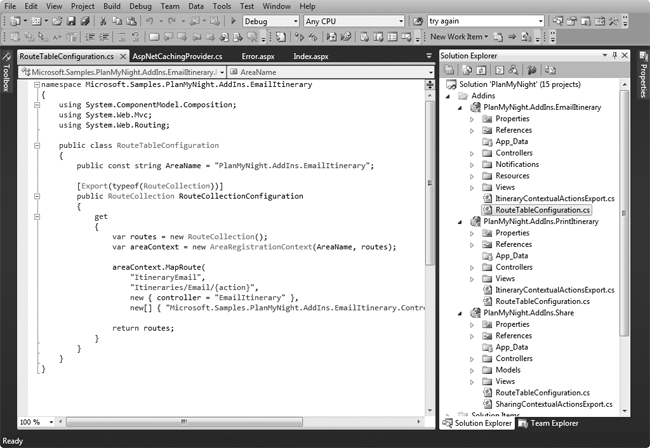This screenshot has width=650, height=448.
Task: Click the Show All Files icon in Solution Explorer
Action: pyautogui.click(x=467, y=70)
